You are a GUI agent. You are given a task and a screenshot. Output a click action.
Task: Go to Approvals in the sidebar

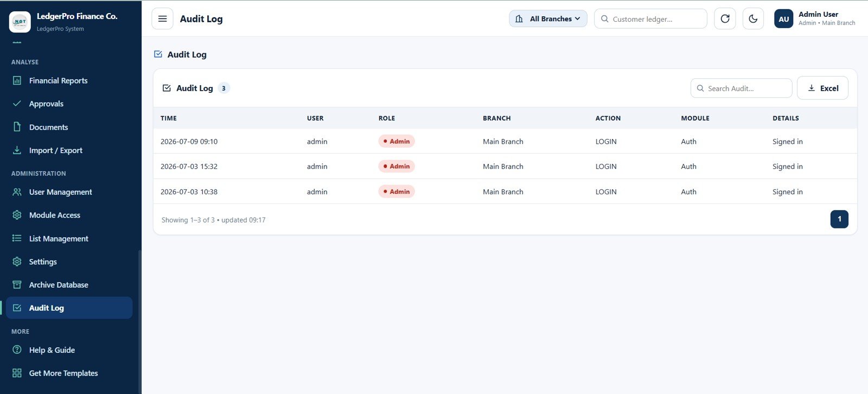click(x=69, y=104)
